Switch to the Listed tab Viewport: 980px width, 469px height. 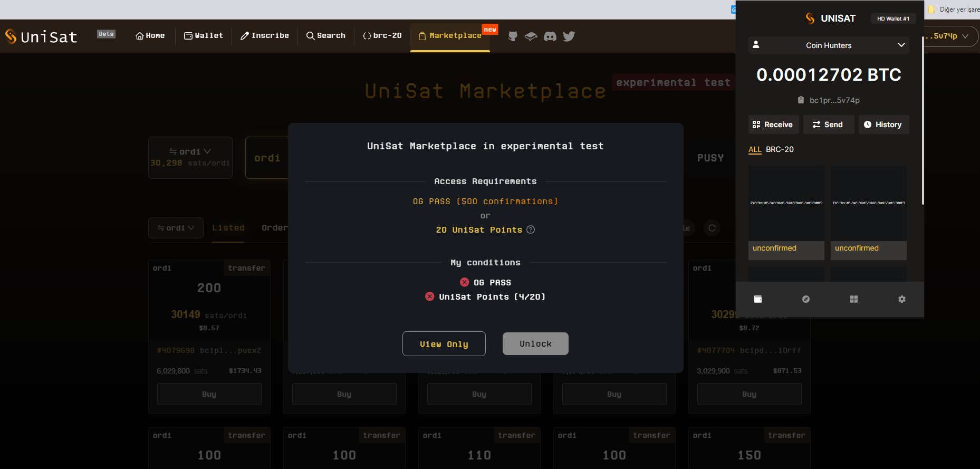(228, 228)
